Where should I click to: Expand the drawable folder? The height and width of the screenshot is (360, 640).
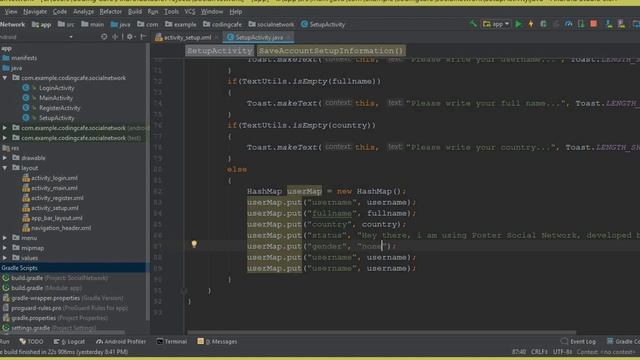click(5, 158)
